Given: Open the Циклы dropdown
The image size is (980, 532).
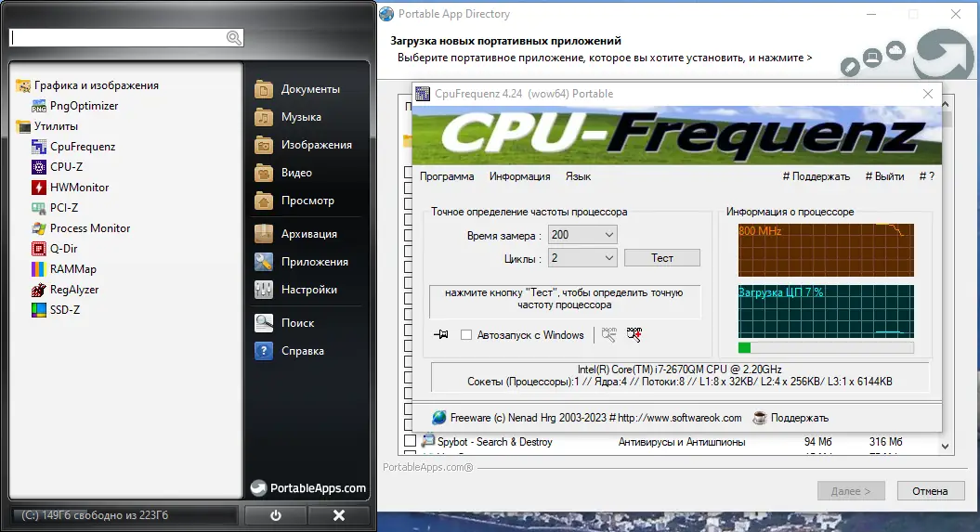Looking at the screenshot, I should [x=581, y=258].
